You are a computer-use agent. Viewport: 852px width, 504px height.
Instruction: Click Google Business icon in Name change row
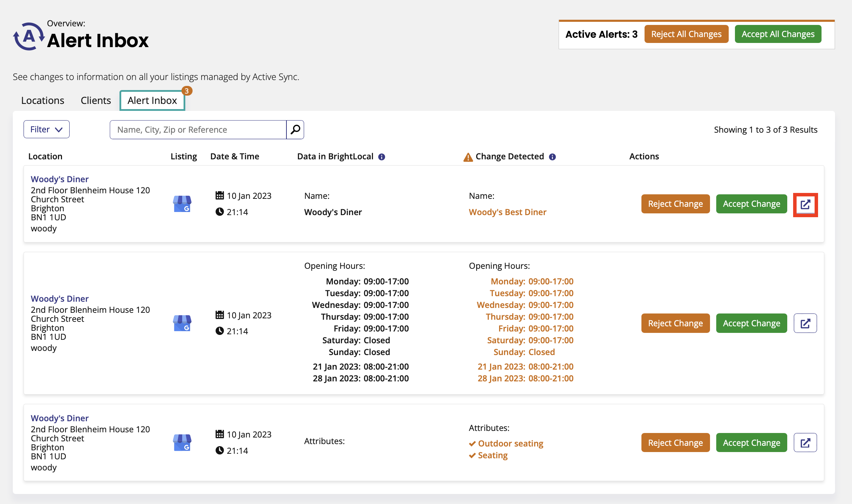coord(182,204)
